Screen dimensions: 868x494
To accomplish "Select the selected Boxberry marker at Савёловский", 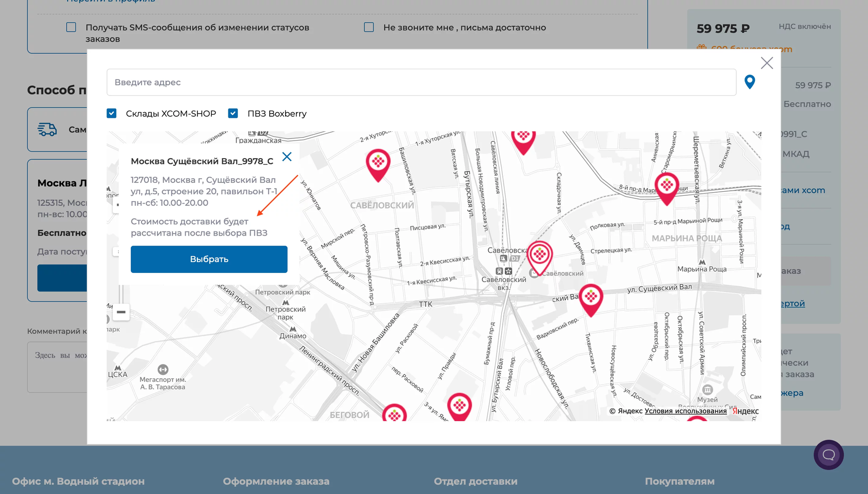I will (x=540, y=257).
